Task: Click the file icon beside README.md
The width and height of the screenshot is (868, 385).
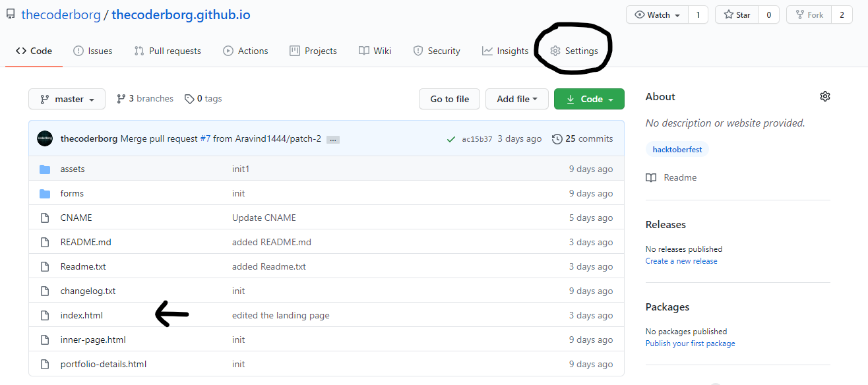Action: point(45,242)
